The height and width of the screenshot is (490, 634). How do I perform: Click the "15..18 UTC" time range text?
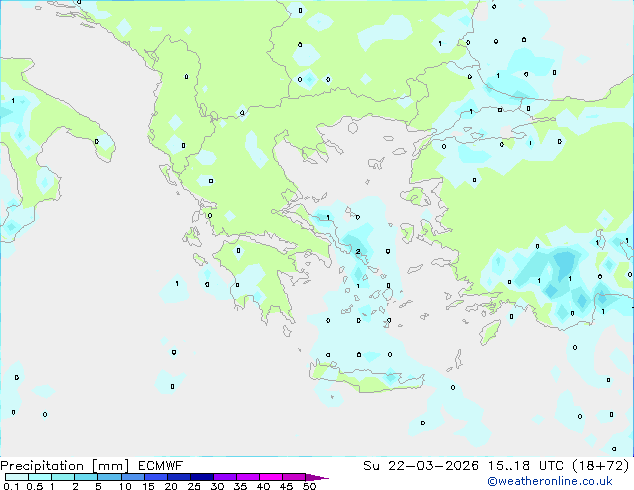point(526,466)
